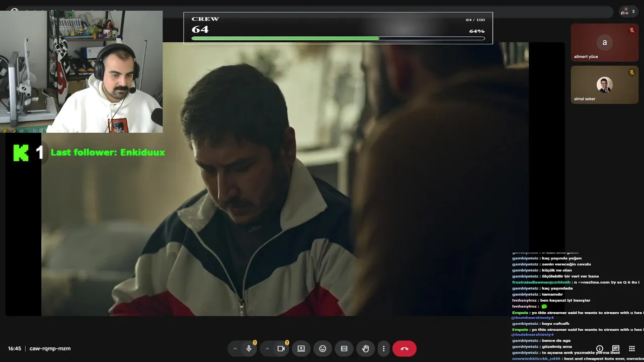Click chat message 'baya cafcaflı'
The height and width of the screenshot is (362, 644).
coord(555,324)
